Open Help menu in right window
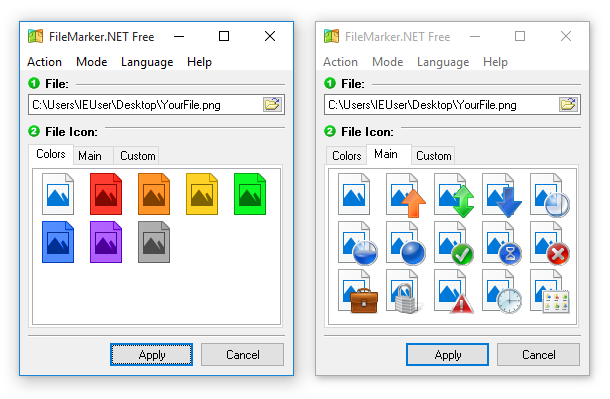This screenshot has width=610, height=399. click(495, 62)
